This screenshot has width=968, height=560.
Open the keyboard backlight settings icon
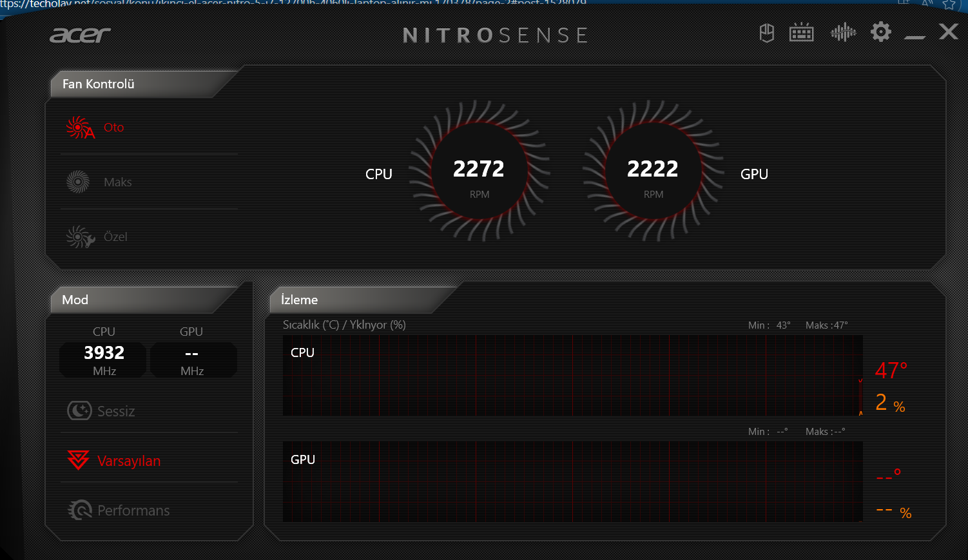pyautogui.click(x=801, y=33)
